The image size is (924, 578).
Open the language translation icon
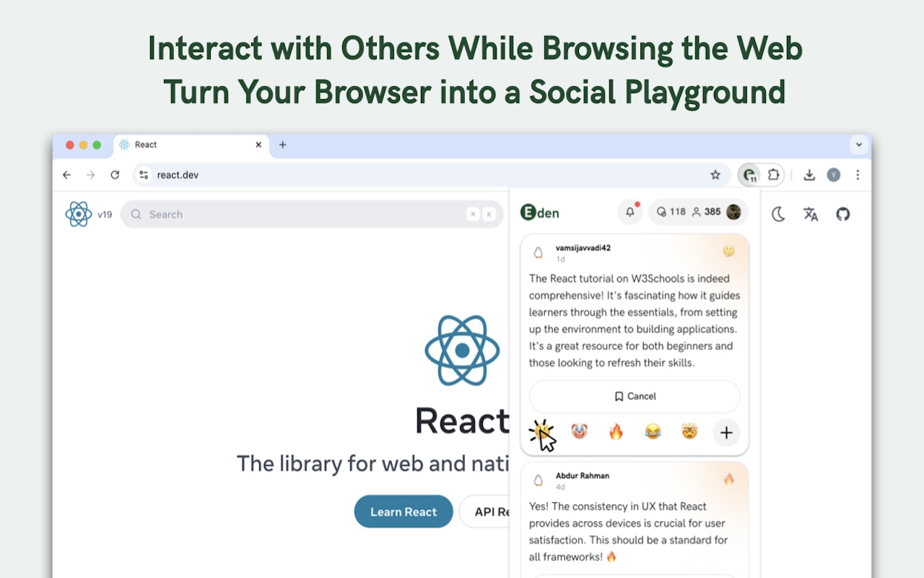[x=810, y=214]
